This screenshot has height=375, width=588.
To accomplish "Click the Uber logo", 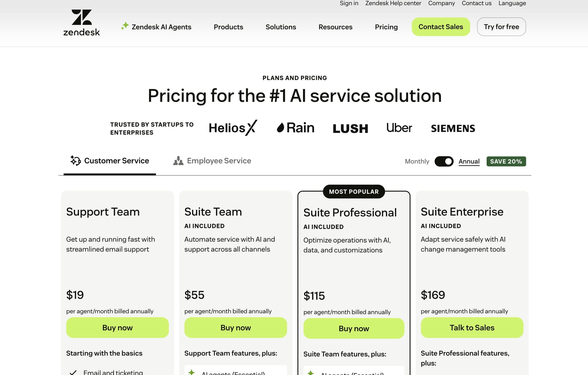I will coord(399,128).
